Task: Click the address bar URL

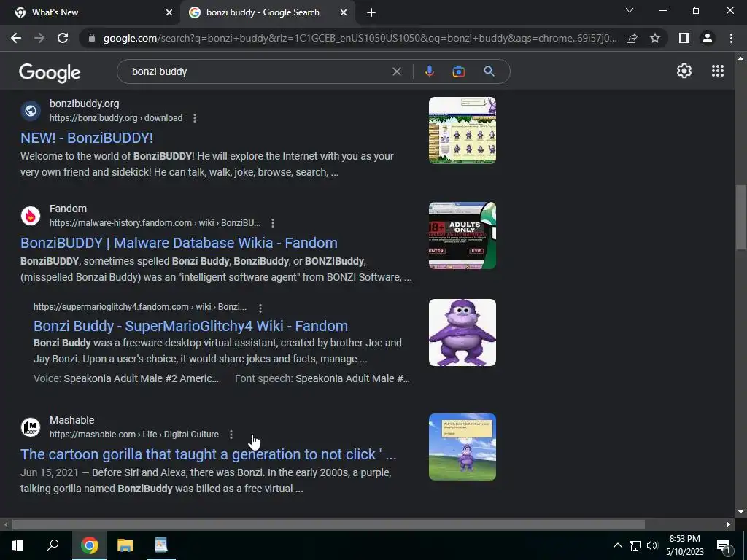Action: pyautogui.click(x=360, y=38)
